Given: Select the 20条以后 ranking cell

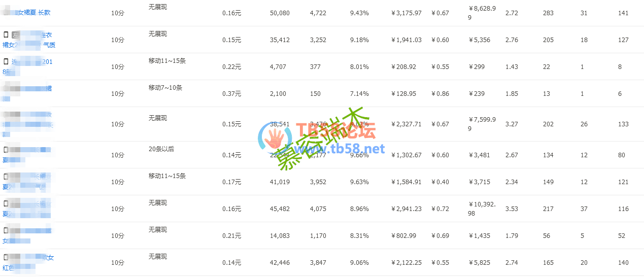Looking at the screenshot, I should [x=161, y=149].
